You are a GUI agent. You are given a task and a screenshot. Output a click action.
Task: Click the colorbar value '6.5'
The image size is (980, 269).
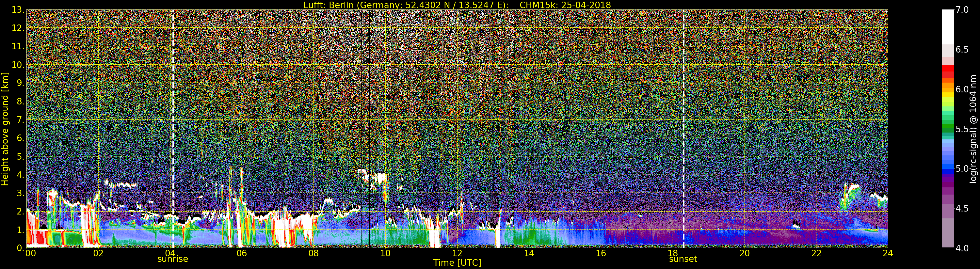(962, 50)
